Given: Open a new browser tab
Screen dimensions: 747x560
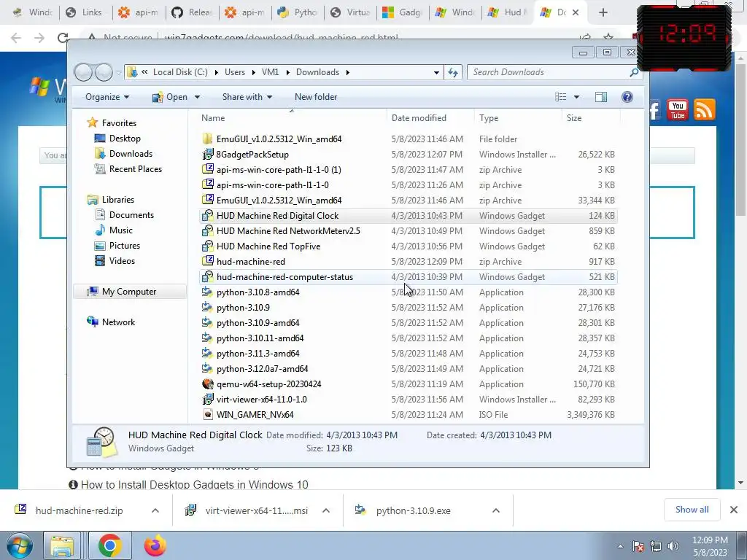Looking at the screenshot, I should click(x=603, y=12).
